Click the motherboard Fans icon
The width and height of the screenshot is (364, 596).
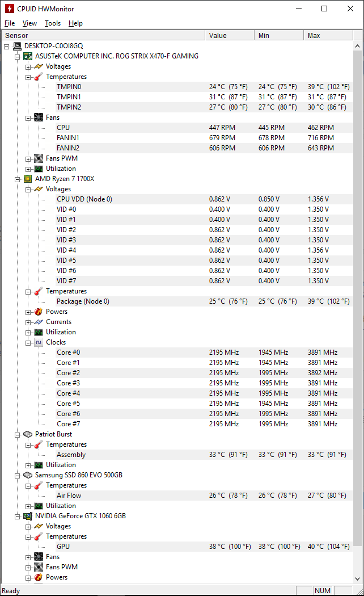pyautogui.click(x=39, y=117)
